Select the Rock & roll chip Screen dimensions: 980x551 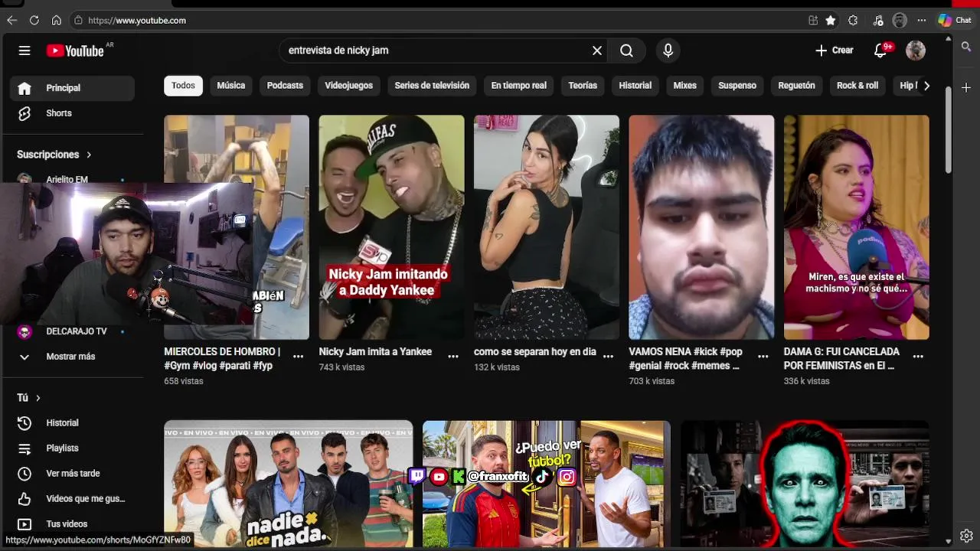pyautogui.click(x=857, y=86)
